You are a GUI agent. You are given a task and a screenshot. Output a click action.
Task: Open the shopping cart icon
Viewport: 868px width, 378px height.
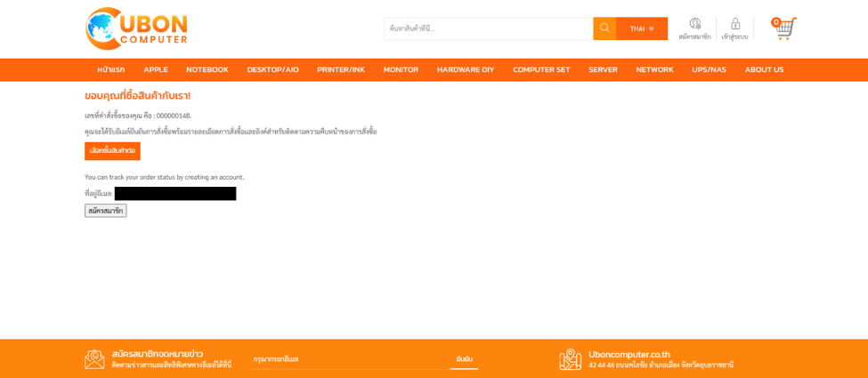click(783, 28)
